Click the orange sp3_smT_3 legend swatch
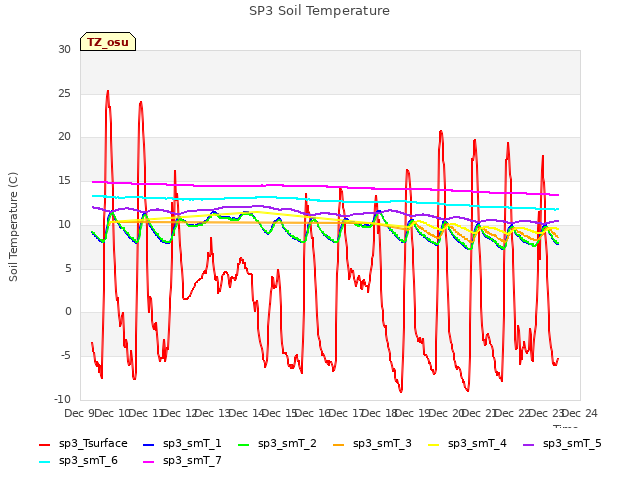Viewport: 640px width, 480px height. point(339,444)
